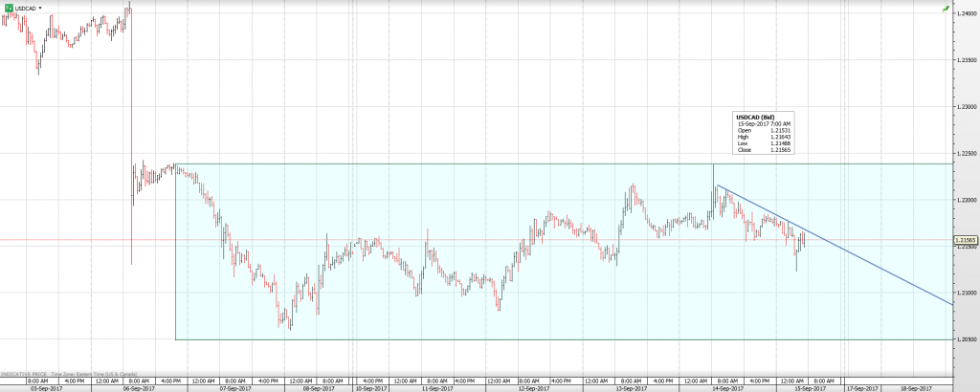
Task: Click the 13-Sep-2017 date on time axis
Action: coord(632,388)
